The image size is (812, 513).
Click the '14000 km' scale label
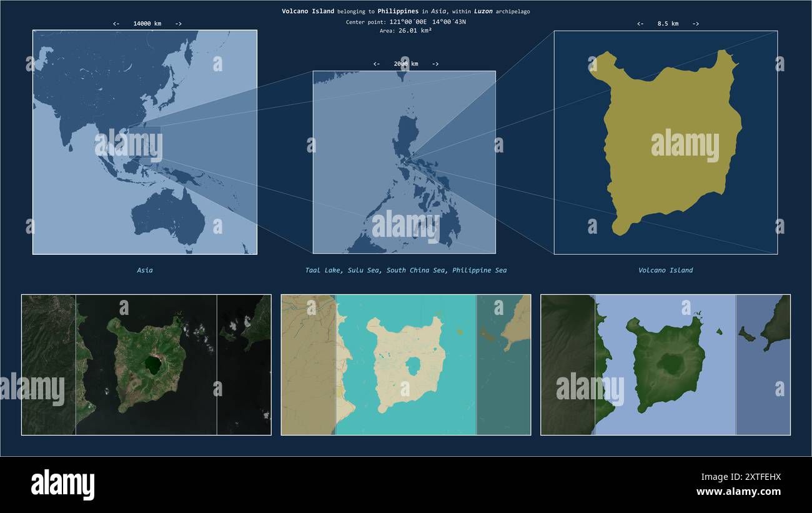pos(147,24)
